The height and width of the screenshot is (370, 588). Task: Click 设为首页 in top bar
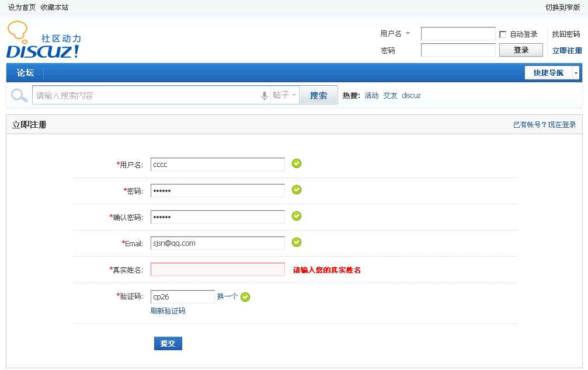point(22,8)
